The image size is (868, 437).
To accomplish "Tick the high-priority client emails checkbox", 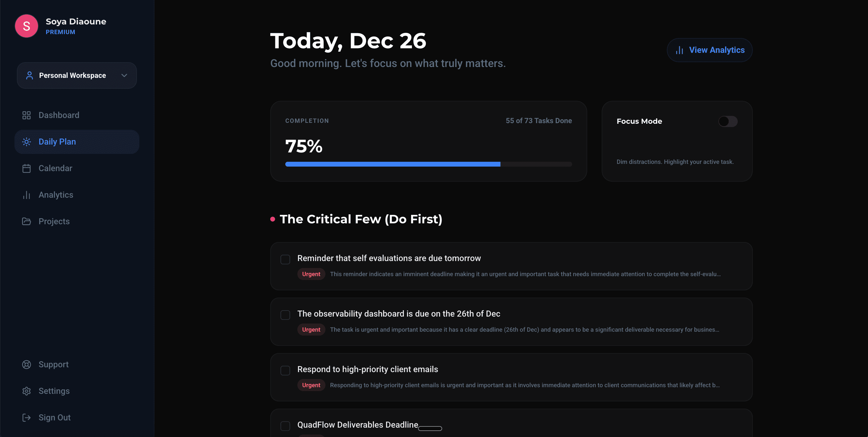I will [285, 371].
